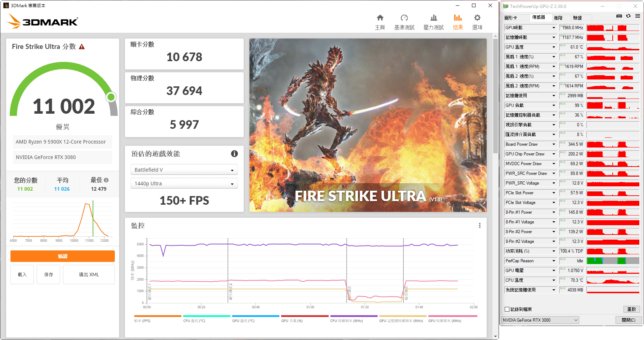Open the stress test (壓力測試) tab
This screenshot has height=340, width=644.
tap(433, 22)
